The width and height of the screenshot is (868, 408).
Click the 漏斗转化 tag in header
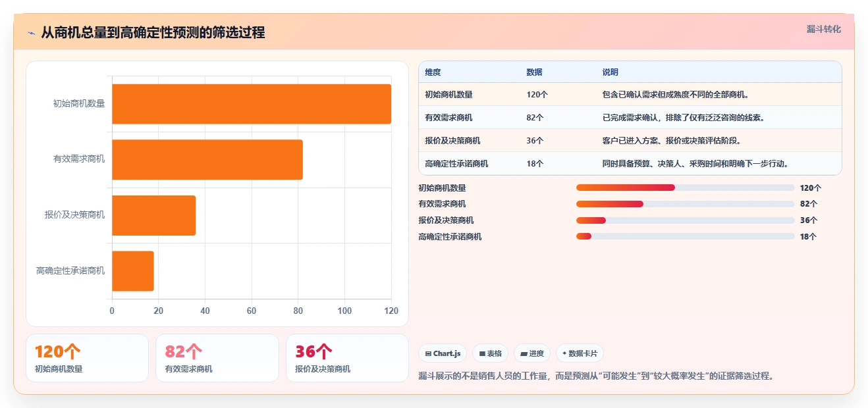[823, 29]
